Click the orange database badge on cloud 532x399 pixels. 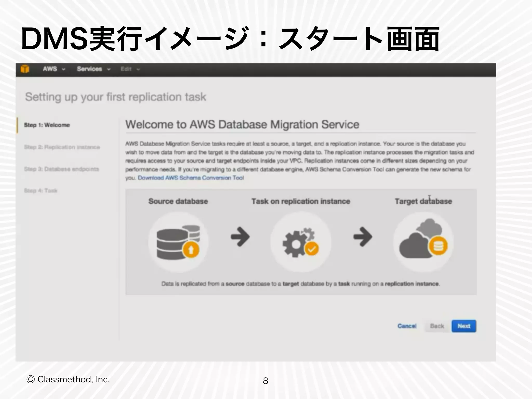(438, 246)
